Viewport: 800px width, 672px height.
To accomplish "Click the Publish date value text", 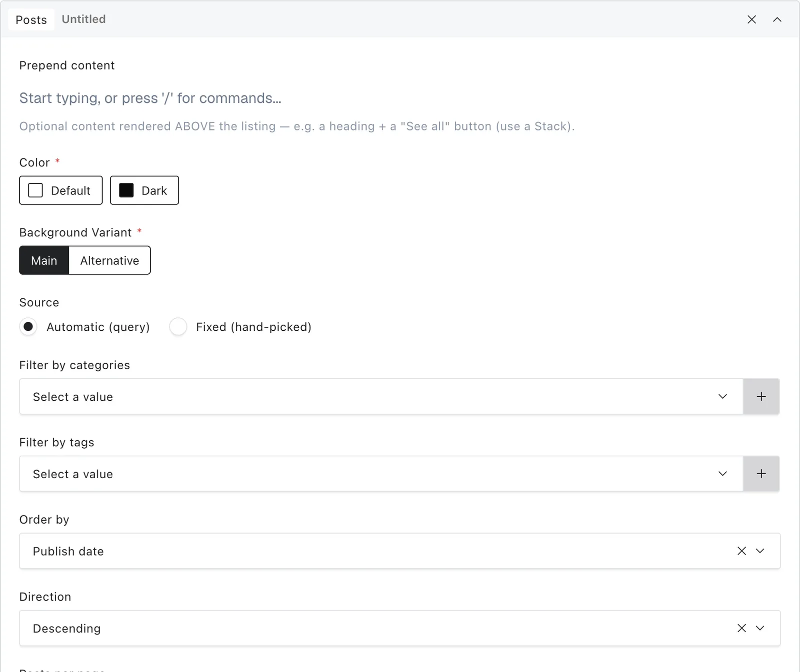I will (68, 551).
